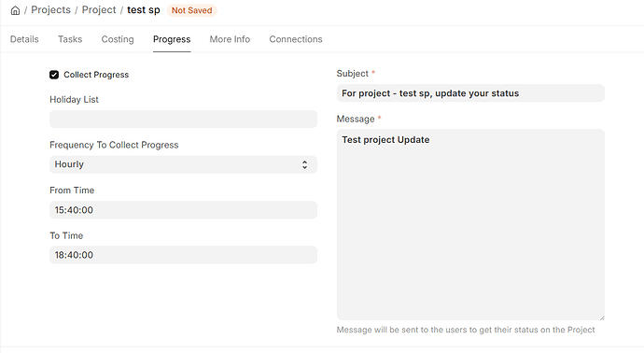Click into the Subject input field
This screenshot has height=353, width=644.
click(470, 93)
